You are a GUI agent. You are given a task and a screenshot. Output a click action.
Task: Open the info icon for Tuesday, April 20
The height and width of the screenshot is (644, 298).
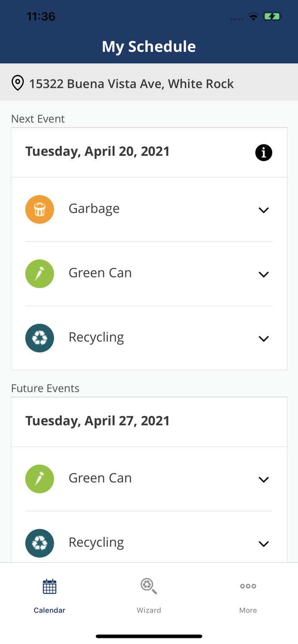[264, 152]
